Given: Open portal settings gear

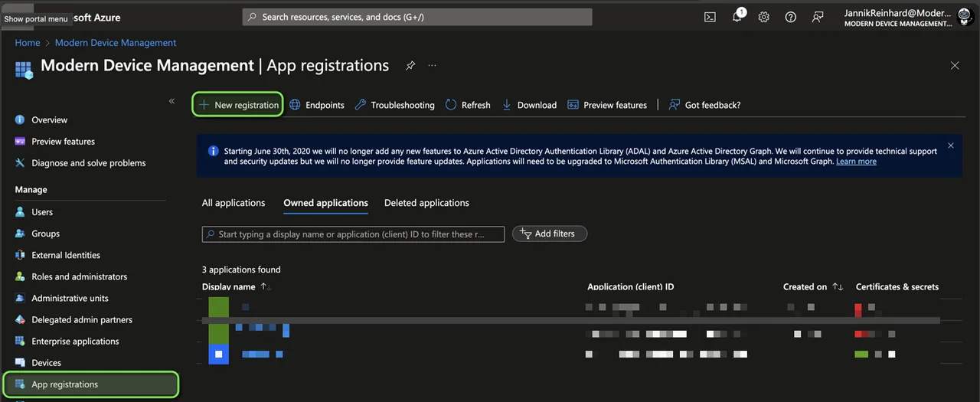Looking at the screenshot, I should click(764, 17).
